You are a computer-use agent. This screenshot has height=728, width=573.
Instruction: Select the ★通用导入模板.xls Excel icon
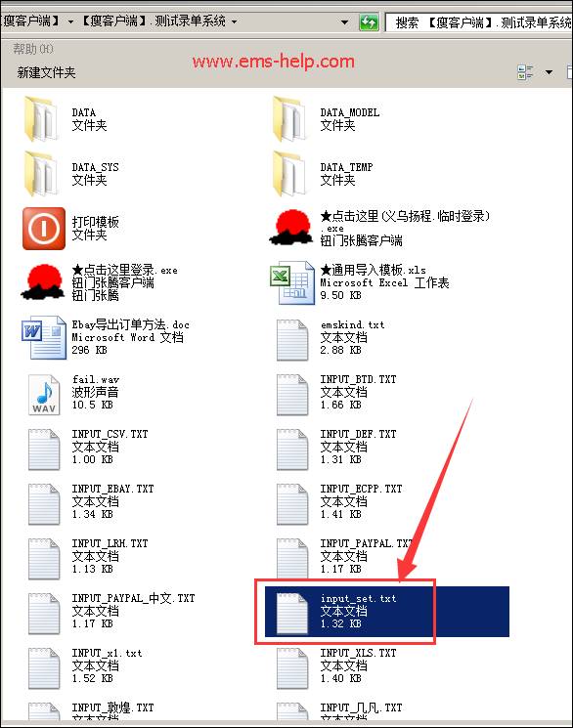tap(292, 282)
